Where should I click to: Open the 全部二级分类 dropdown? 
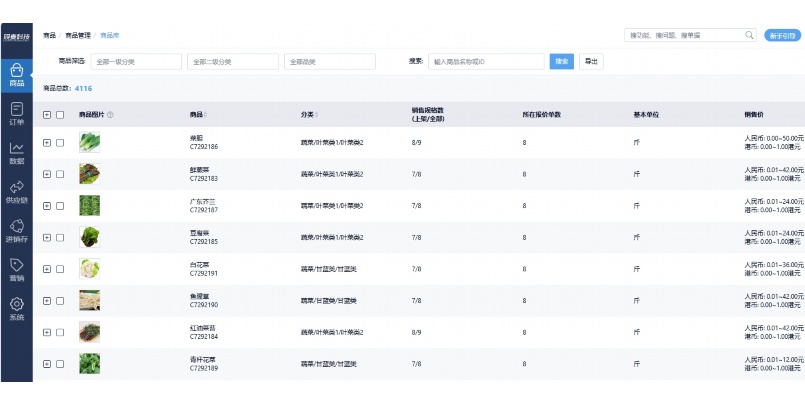[231, 62]
